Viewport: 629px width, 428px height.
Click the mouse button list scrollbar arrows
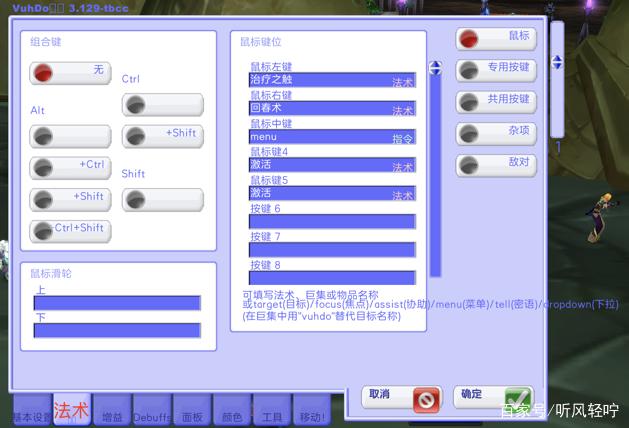[436, 68]
